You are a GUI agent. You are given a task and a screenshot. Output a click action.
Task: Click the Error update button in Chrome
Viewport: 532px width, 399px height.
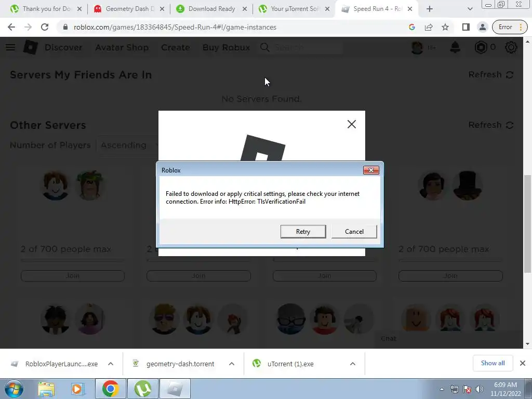pos(510,27)
